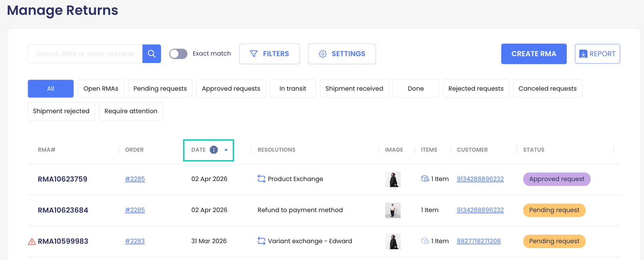Image resolution: width=644 pixels, height=260 pixels.
Task: Click exchange arrows icon next to Product Exchange
Action: (x=261, y=179)
